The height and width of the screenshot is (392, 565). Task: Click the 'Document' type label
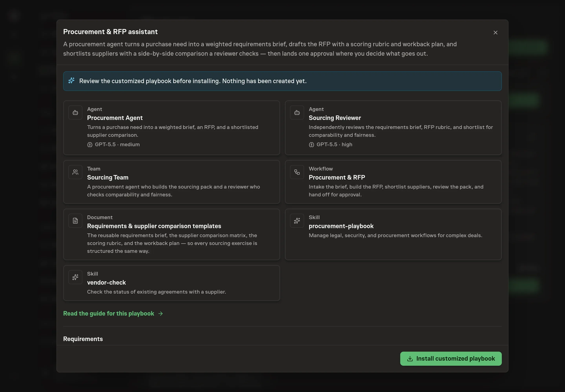(x=100, y=217)
